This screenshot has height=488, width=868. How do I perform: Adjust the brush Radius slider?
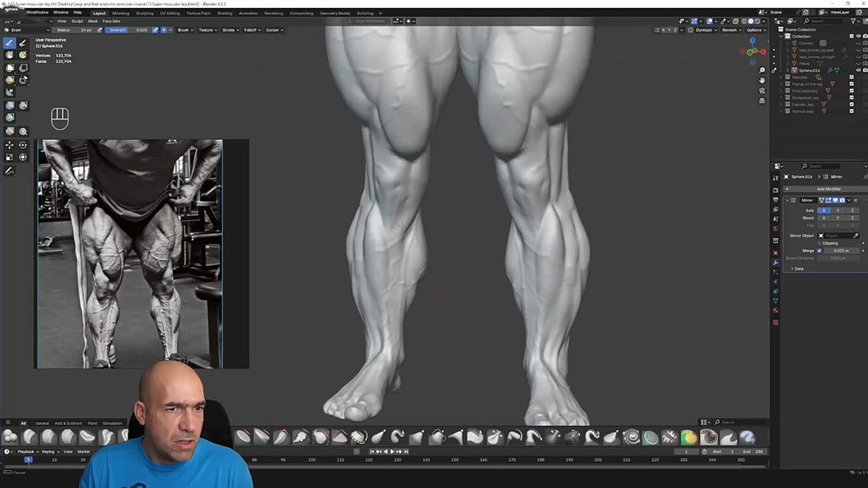tap(74, 30)
